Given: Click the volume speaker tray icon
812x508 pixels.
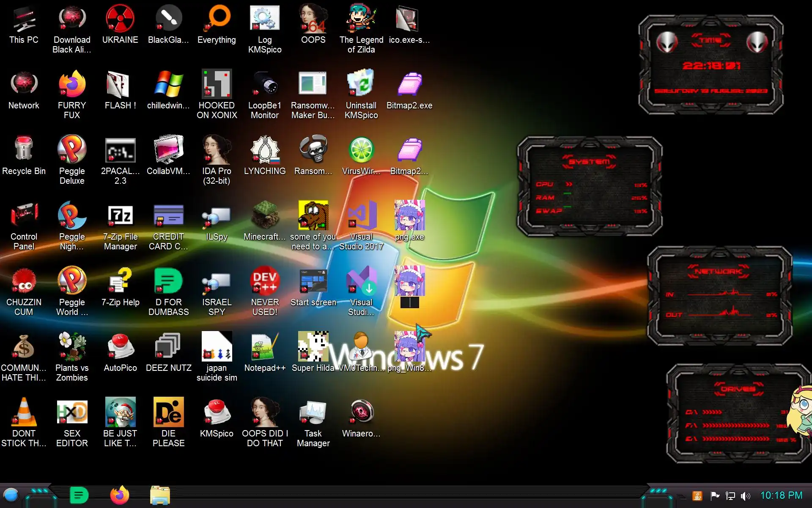Looking at the screenshot, I should coord(746,496).
